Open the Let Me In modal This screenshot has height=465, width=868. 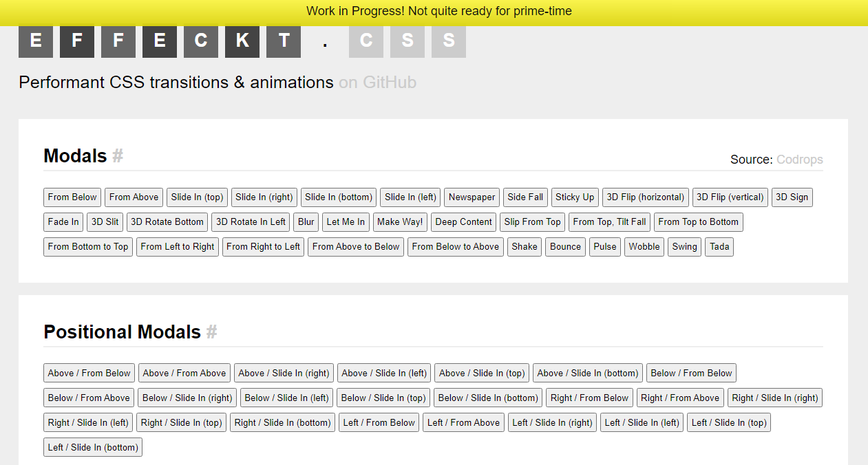point(346,221)
